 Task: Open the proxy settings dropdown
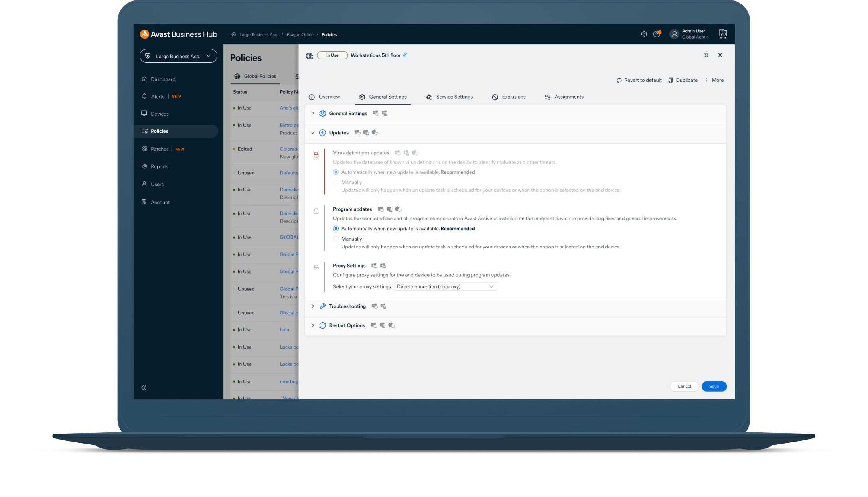coord(445,286)
